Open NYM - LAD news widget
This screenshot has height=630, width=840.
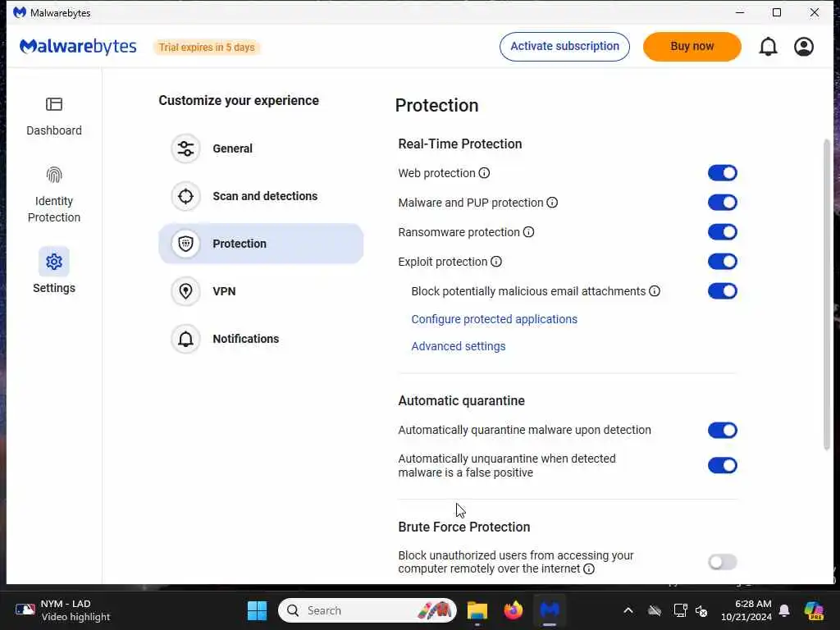pyautogui.click(x=63, y=610)
